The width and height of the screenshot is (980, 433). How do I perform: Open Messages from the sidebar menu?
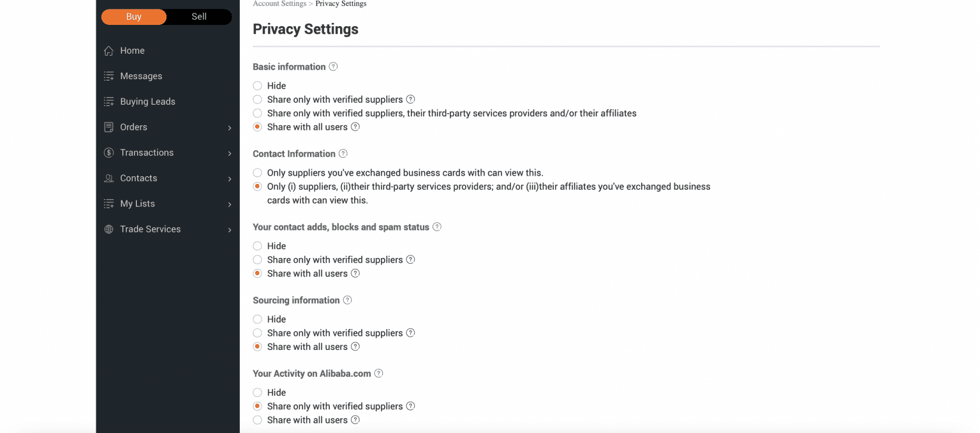point(141,77)
